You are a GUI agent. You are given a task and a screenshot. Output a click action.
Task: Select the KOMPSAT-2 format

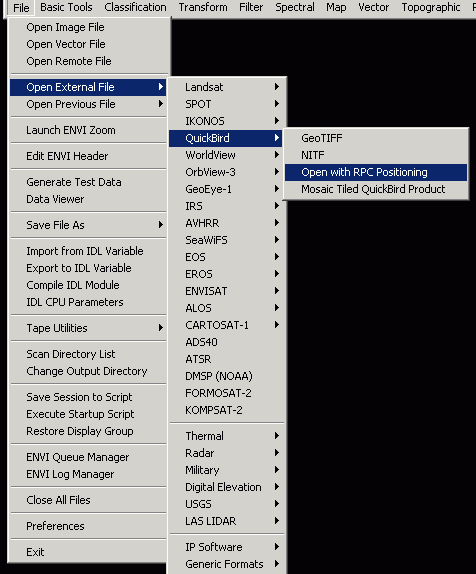pyautogui.click(x=226, y=410)
